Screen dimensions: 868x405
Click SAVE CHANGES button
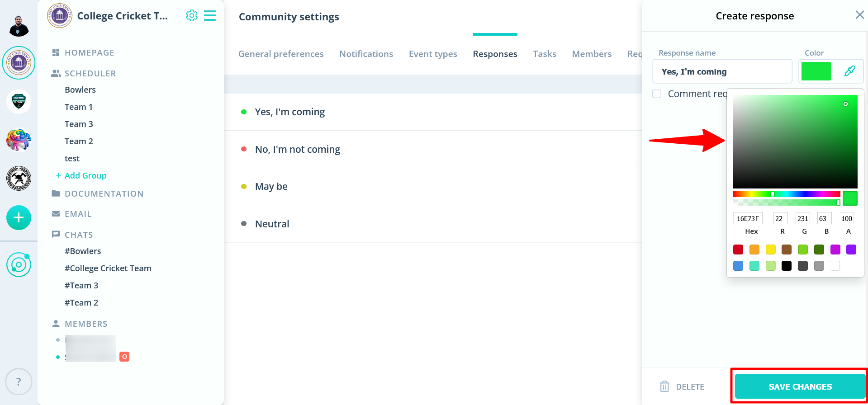click(x=800, y=386)
